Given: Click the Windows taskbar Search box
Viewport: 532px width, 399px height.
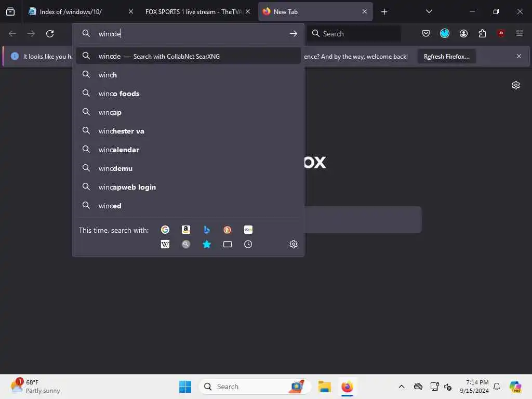Looking at the screenshot, I should [255, 387].
